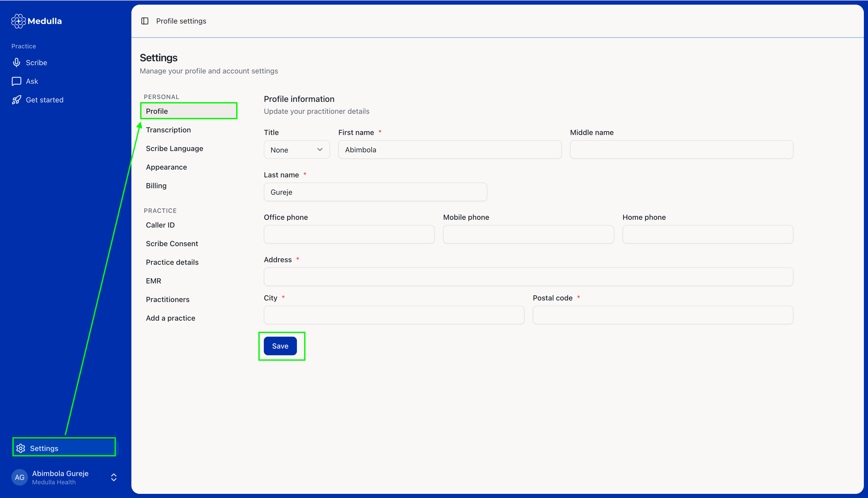Click the Middle name field
The width and height of the screenshot is (868, 498).
coord(681,149)
